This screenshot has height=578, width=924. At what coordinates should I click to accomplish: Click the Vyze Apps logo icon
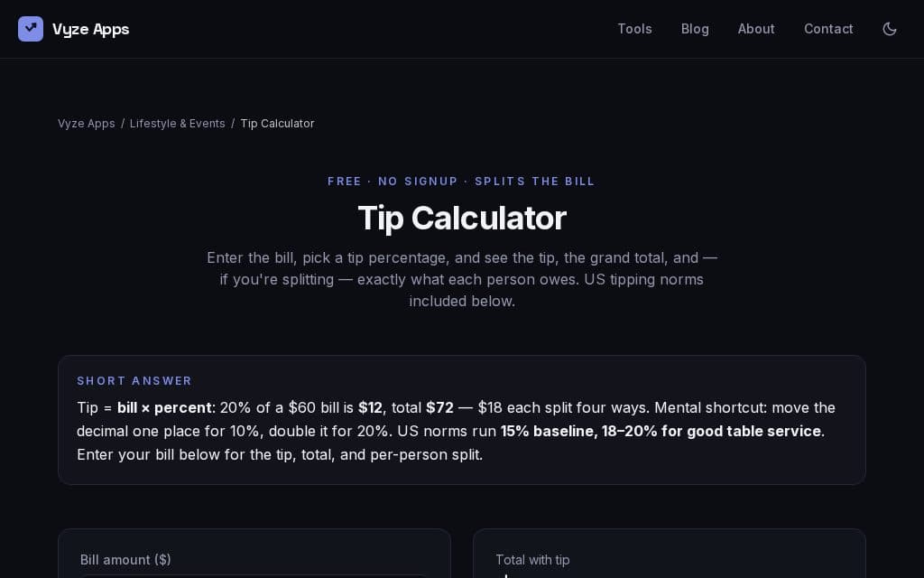(31, 29)
